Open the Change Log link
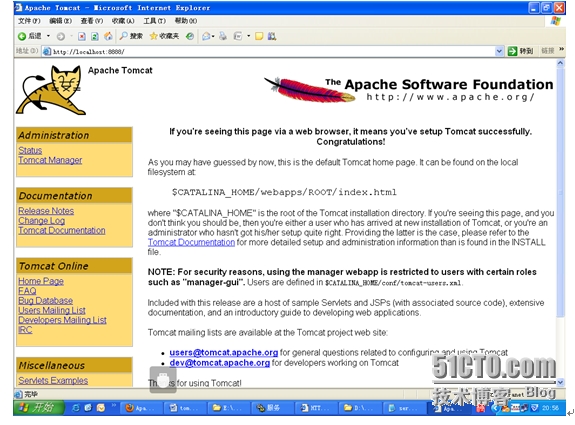Image resolution: width=575 pixels, height=425 pixels. (x=41, y=221)
